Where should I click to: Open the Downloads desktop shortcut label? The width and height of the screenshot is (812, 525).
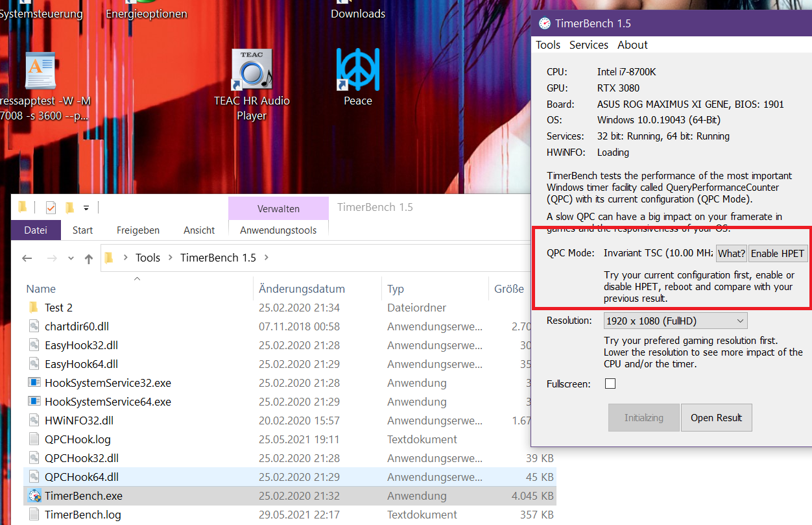click(x=358, y=14)
